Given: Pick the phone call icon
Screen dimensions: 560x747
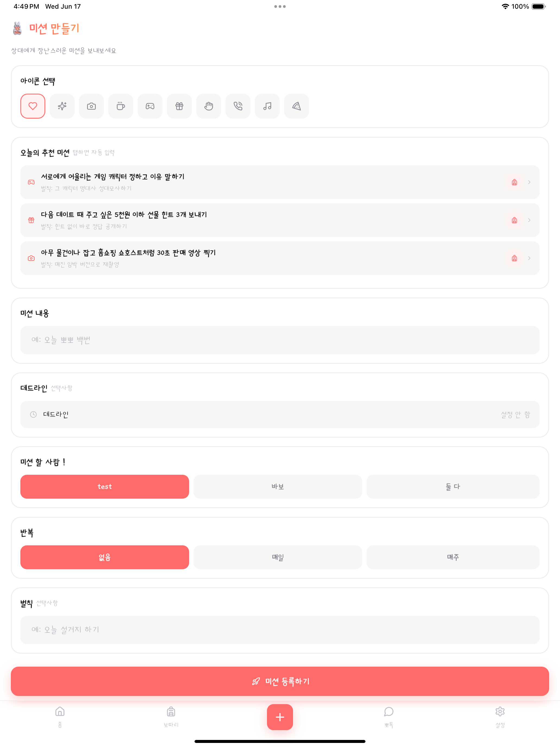Looking at the screenshot, I should click(238, 106).
